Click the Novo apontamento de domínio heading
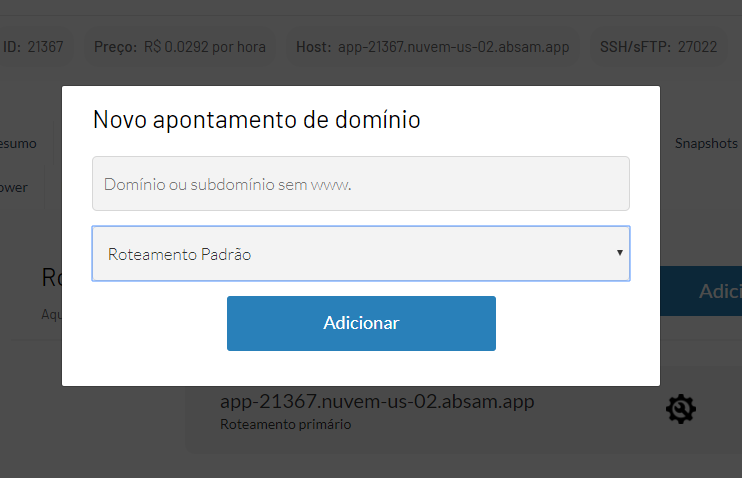The height and width of the screenshot is (478, 742). click(x=256, y=120)
